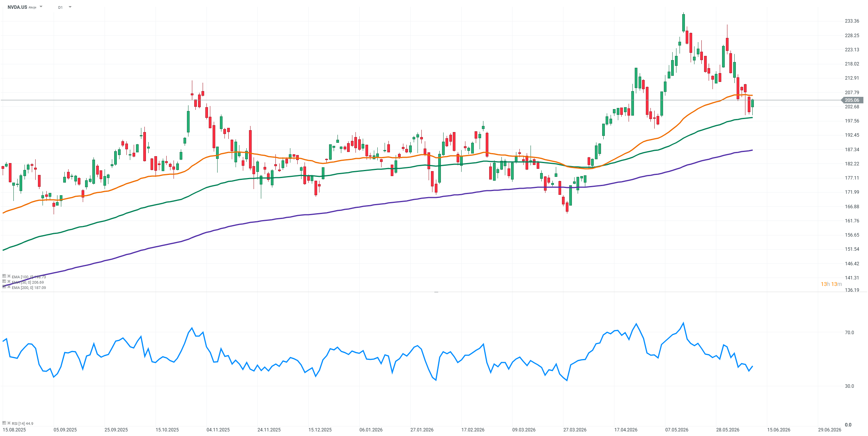This screenshot has height=436, width=868.
Task: Click the 29.06.2026 date label
Action: click(x=829, y=430)
